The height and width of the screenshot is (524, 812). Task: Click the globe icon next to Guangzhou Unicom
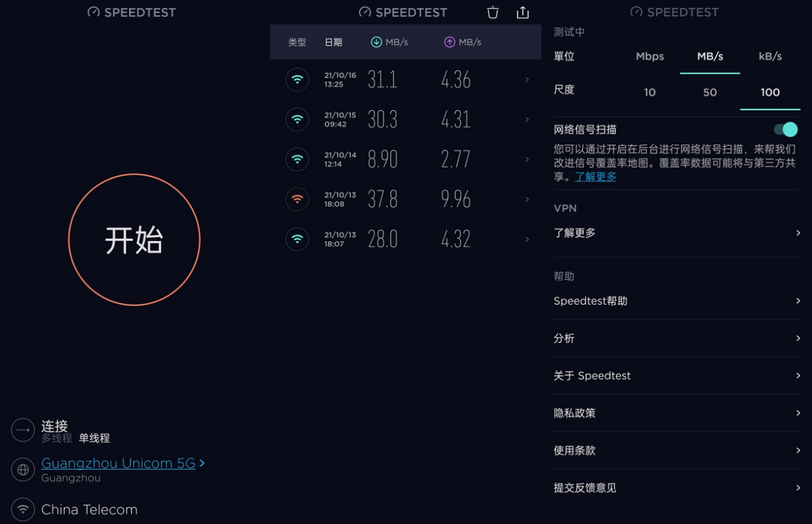click(x=23, y=470)
